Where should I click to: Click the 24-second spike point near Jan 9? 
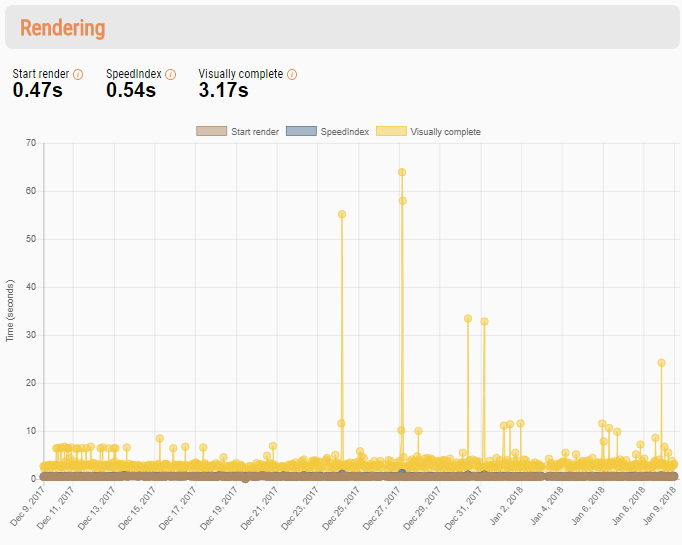[x=662, y=363]
